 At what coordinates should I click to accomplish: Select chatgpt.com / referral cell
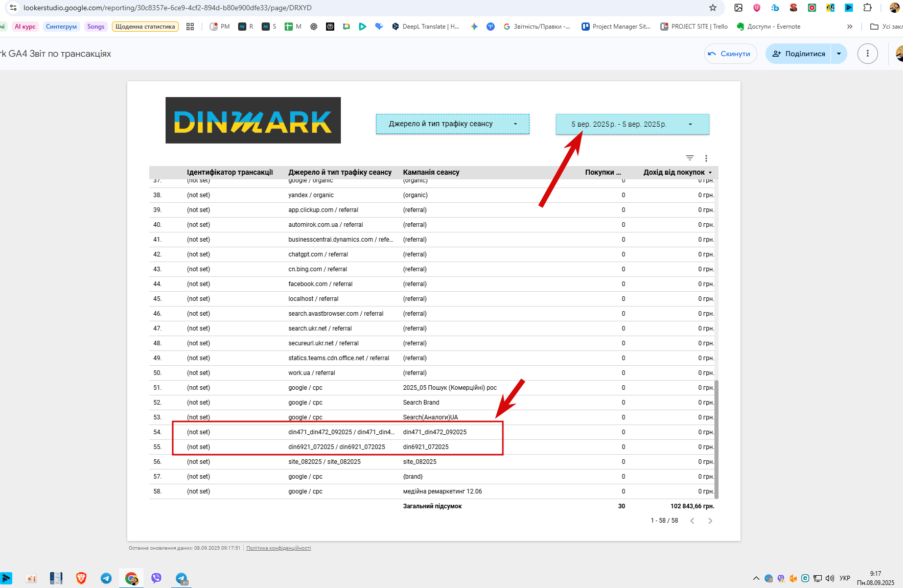point(318,254)
